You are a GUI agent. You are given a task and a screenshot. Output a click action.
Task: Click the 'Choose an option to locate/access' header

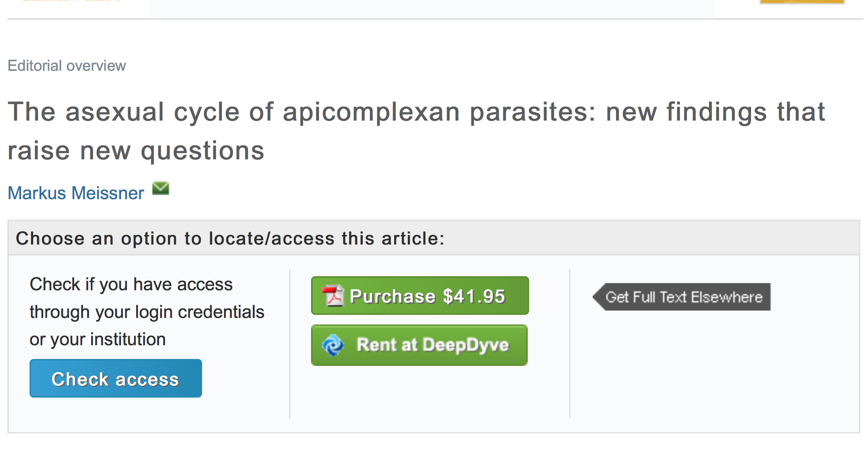coord(230,238)
